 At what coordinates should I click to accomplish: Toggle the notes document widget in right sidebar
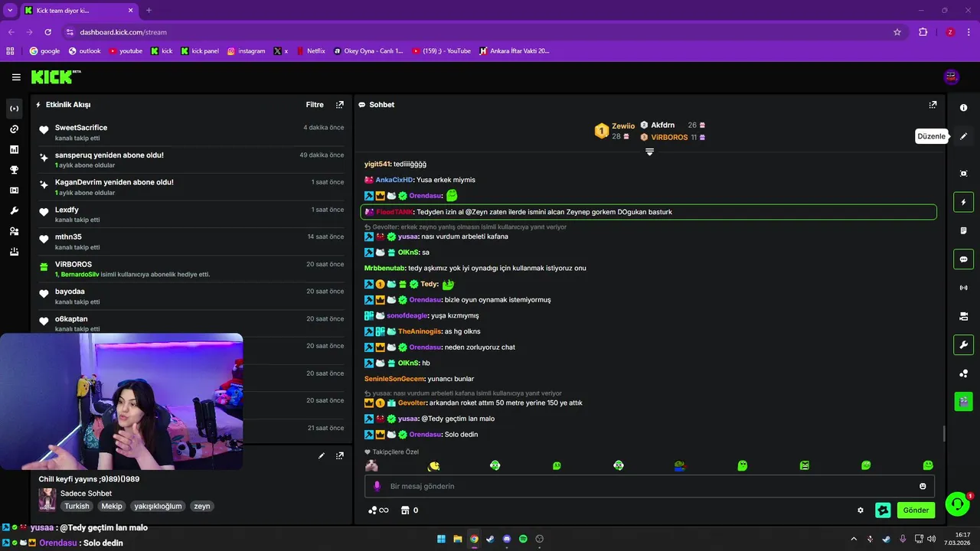[x=964, y=230]
